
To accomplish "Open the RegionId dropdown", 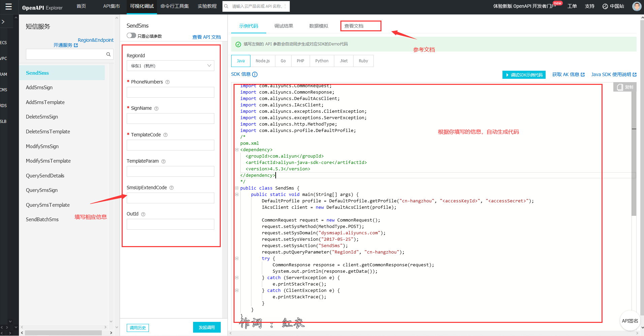I will tap(171, 66).
